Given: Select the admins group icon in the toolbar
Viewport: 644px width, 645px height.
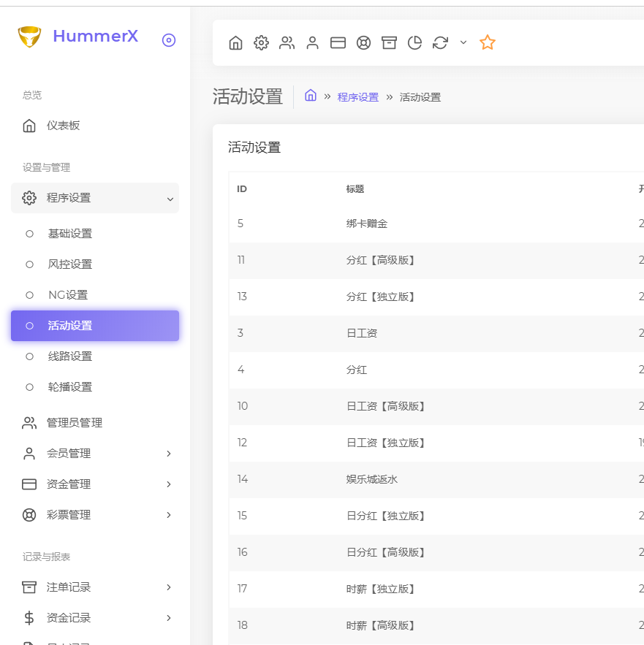Looking at the screenshot, I should click(x=287, y=42).
